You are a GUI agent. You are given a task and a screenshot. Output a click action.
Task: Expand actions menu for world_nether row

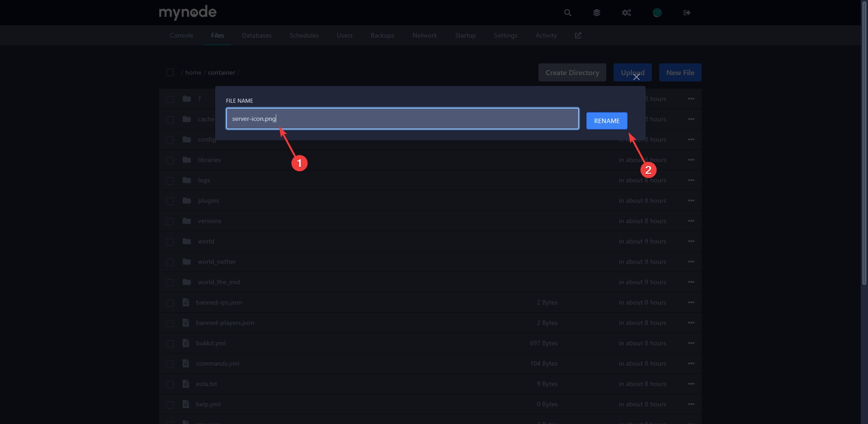[x=691, y=262]
